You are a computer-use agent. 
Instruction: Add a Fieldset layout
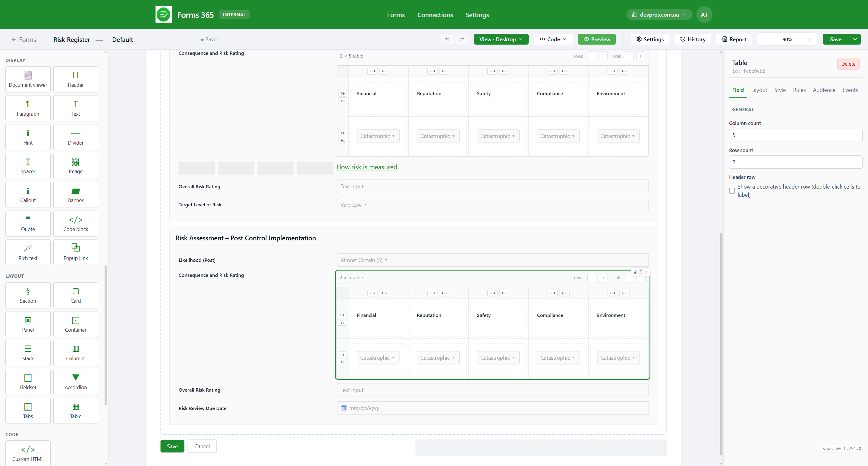tap(28, 382)
